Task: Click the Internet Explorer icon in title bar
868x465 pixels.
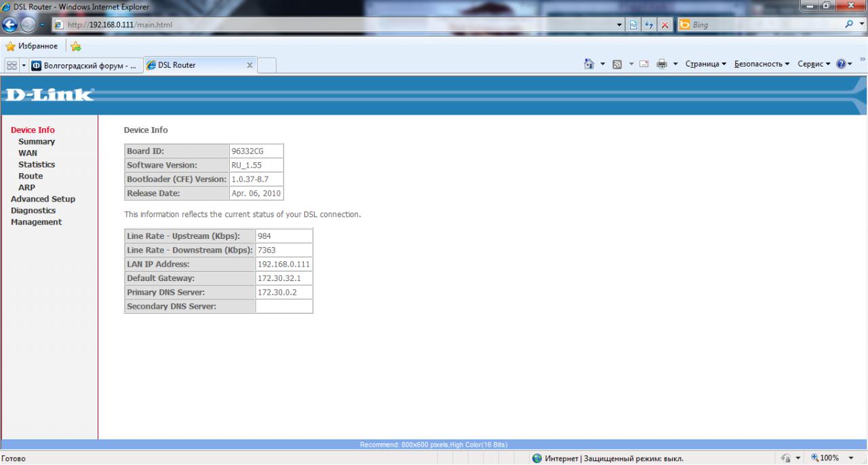Action: click(6, 7)
